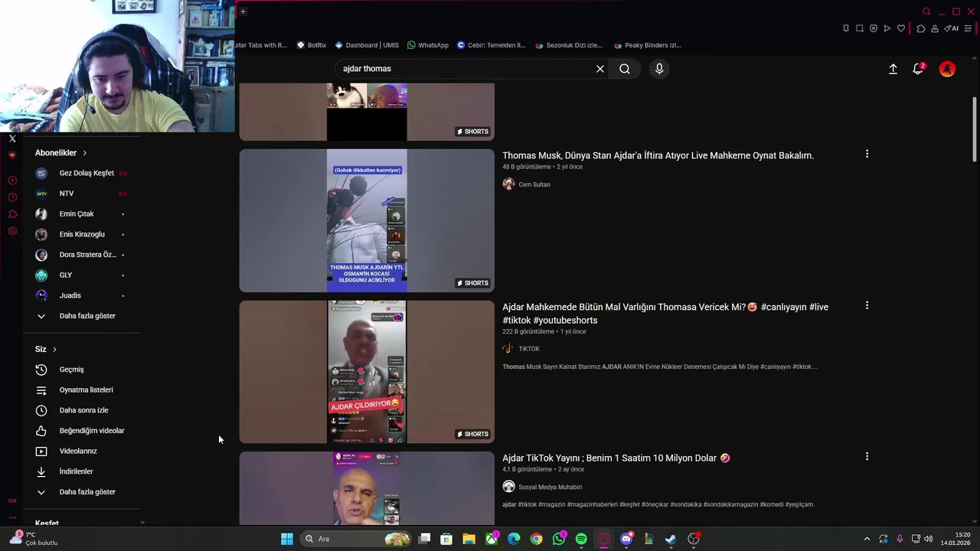Open options menu for Ajdar Mahkemede video
980x551 pixels.
coord(867,305)
